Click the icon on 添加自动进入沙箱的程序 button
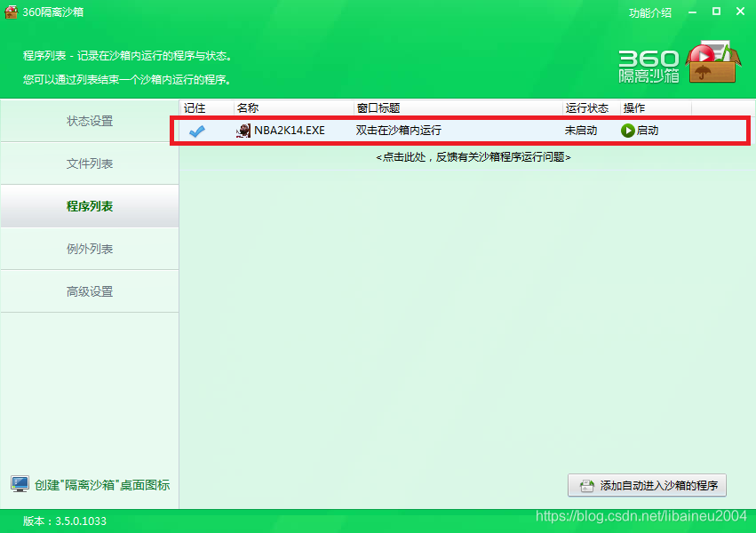Viewport: 756px width, 533px height. coord(587,485)
